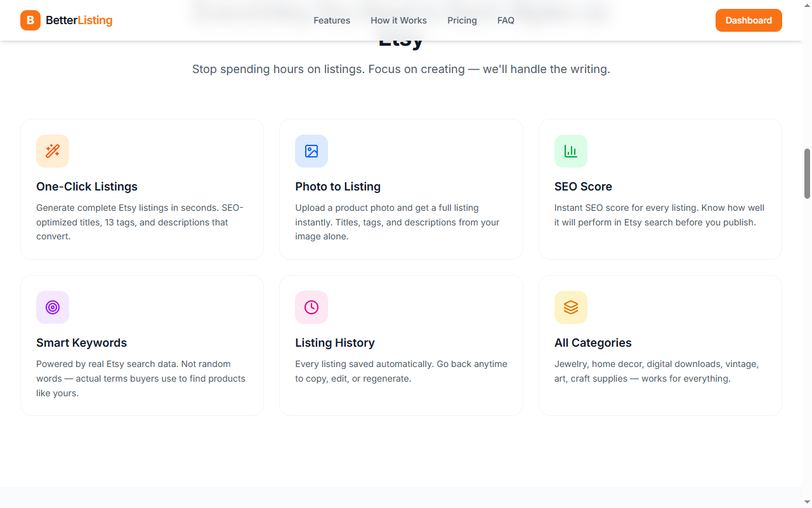Viewport: 812px width, 508px height.
Task: Select the Photo to Listing feature card
Action: click(401, 189)
